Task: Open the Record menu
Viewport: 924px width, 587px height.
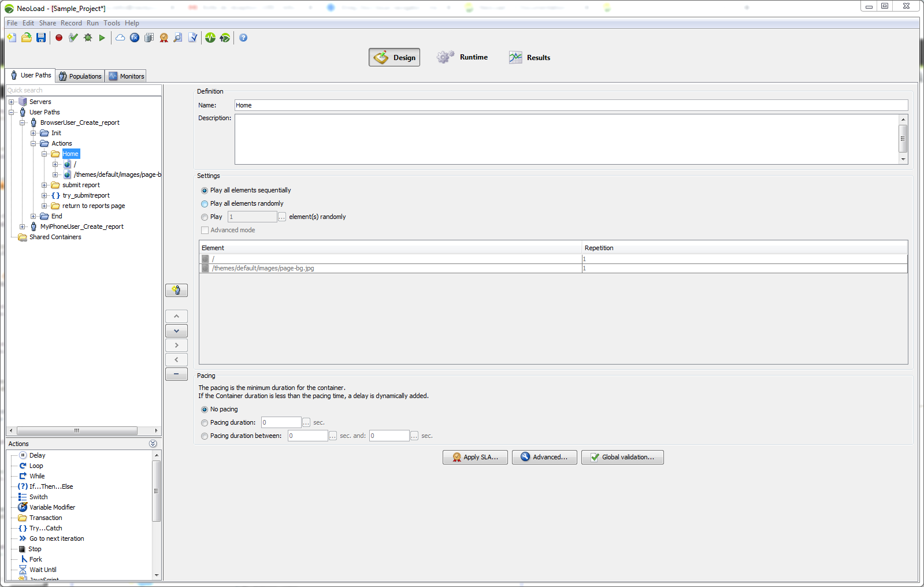Action: [x=71, y=23]
